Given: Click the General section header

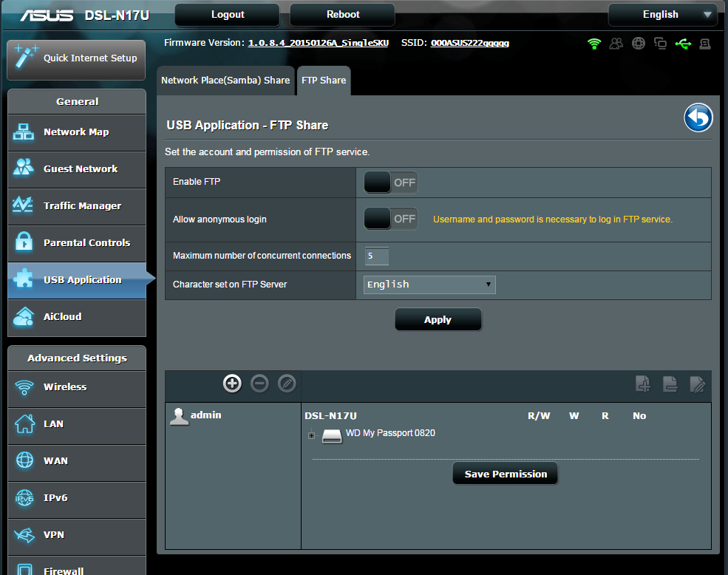Looking at the screenshot, I should coord(77,102).
